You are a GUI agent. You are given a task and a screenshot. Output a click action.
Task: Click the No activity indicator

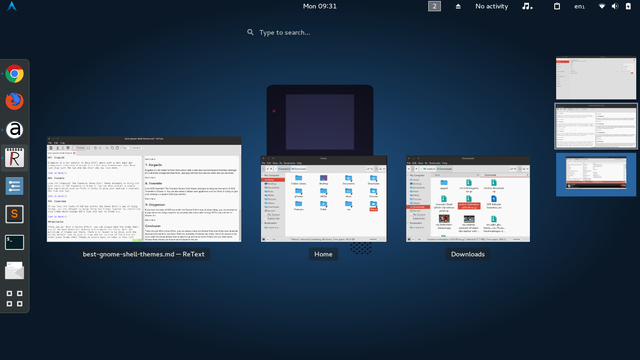tap(491, 6)
